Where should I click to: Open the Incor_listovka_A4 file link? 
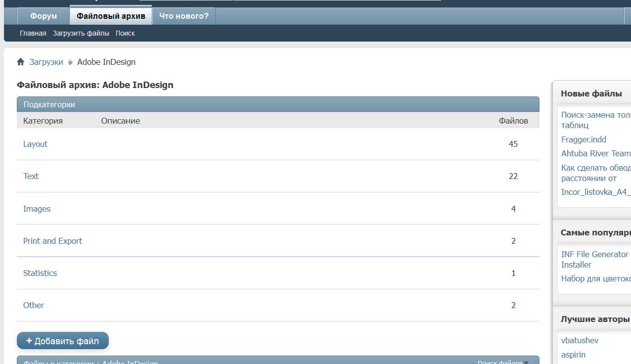(596, 192)
